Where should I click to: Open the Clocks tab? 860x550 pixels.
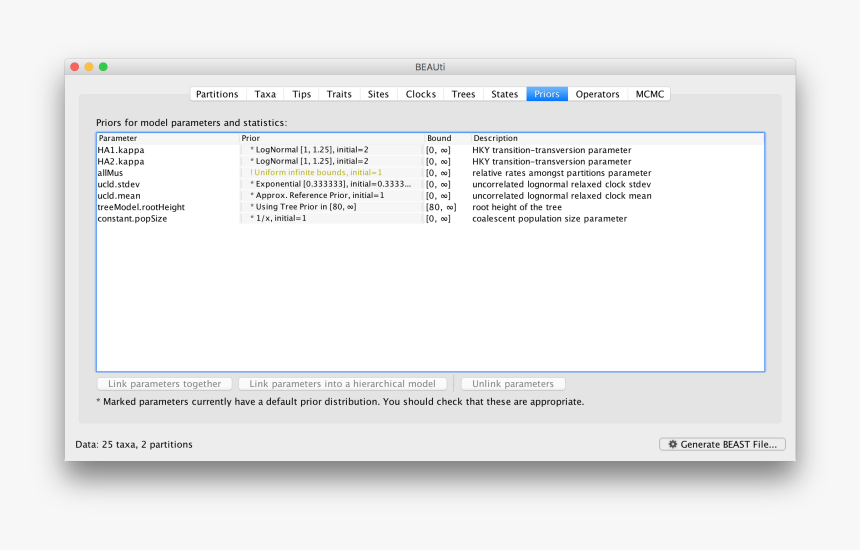(x=421, y=94)
